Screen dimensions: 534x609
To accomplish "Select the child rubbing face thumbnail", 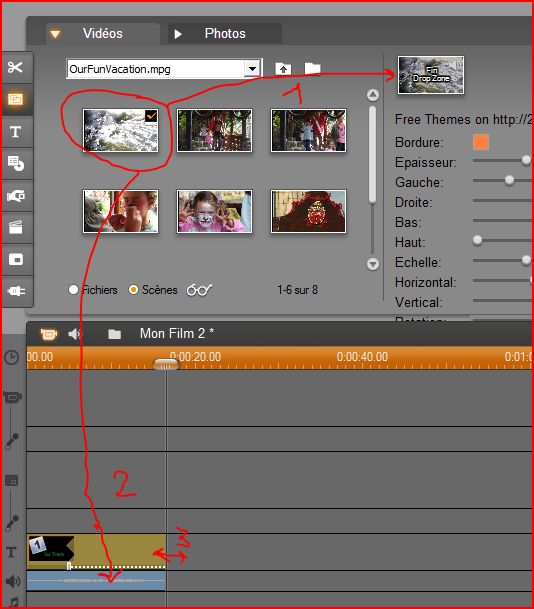I will click(120, 211).
